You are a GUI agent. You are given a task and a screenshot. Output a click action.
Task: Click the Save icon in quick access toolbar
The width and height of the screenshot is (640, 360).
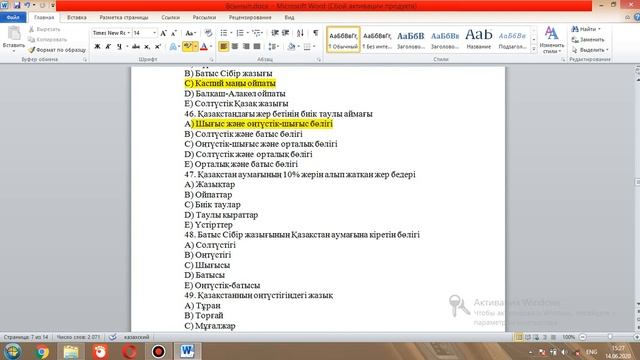(17, 5)
